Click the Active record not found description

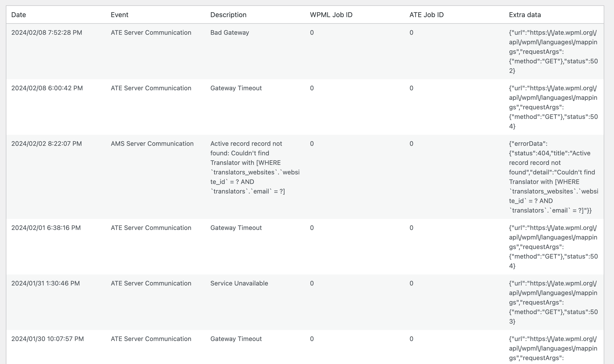pyautogui.click(x=255, y=167)
